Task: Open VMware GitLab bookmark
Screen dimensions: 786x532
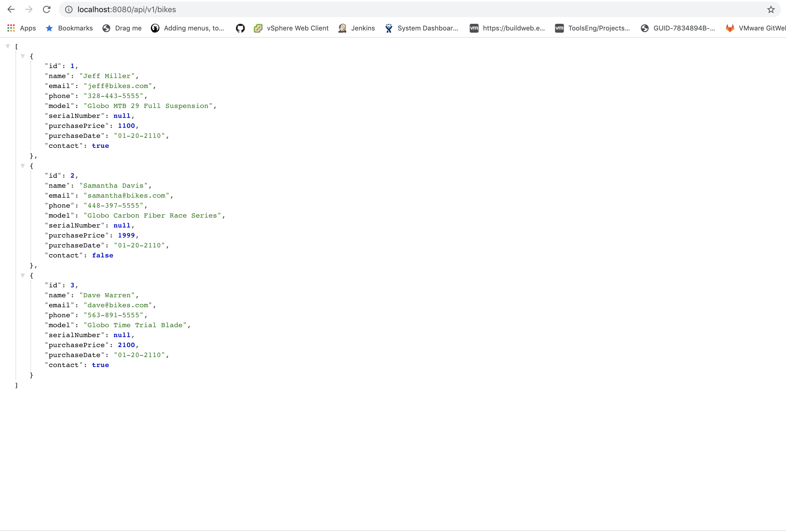Action: point(756,28)
